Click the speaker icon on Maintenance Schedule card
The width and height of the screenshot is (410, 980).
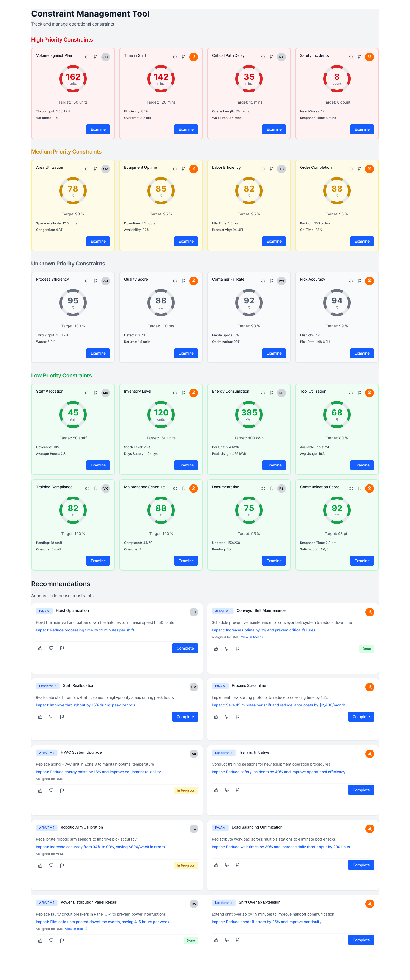(x=175, y=489)
